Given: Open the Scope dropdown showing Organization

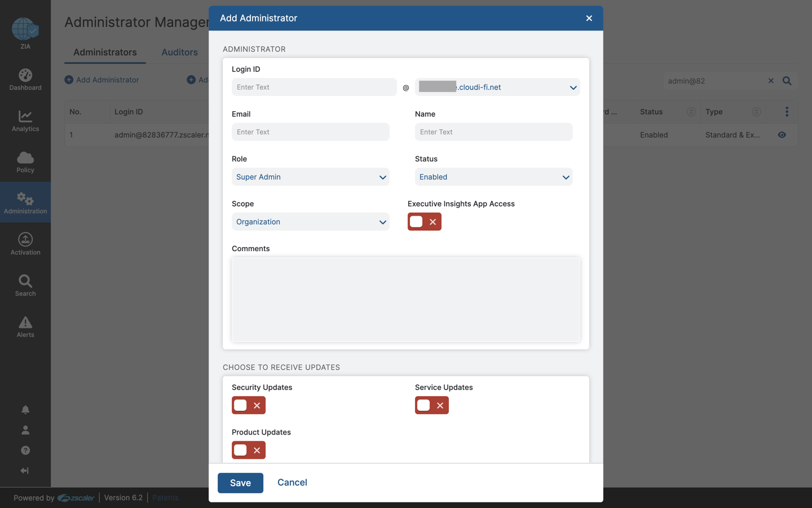Looking at the screenshot, I should coord(310,221).
